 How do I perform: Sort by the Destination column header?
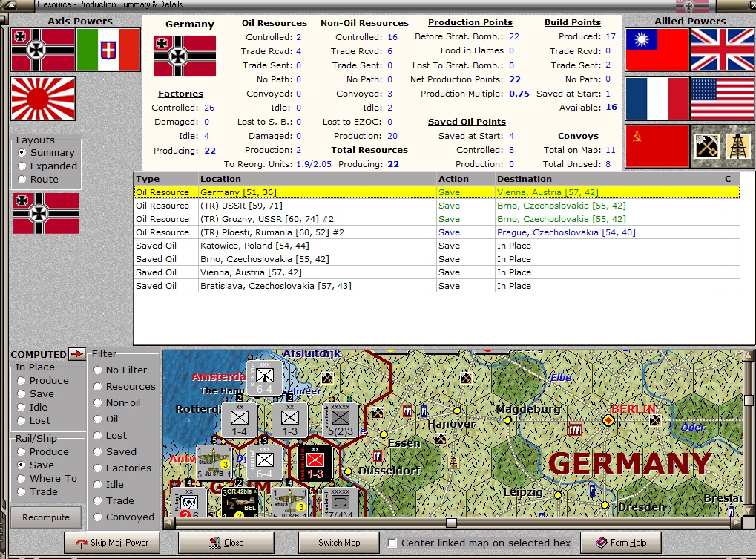tap(609, 179)
